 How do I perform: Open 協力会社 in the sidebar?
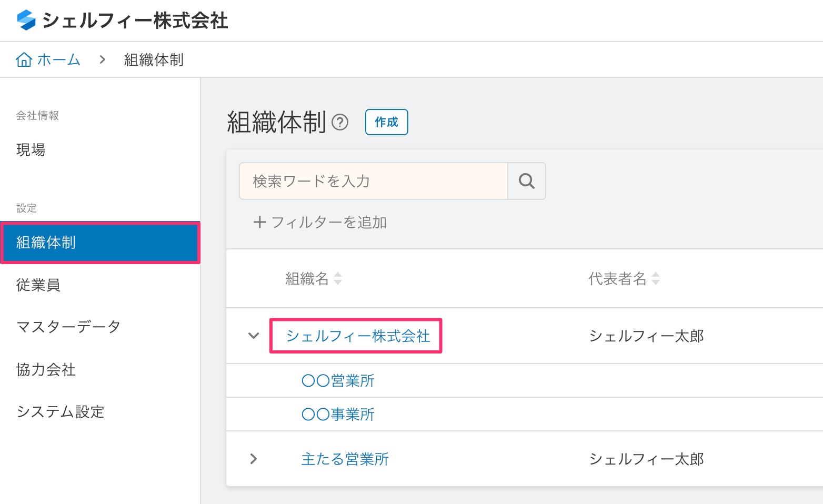(46, 370)
